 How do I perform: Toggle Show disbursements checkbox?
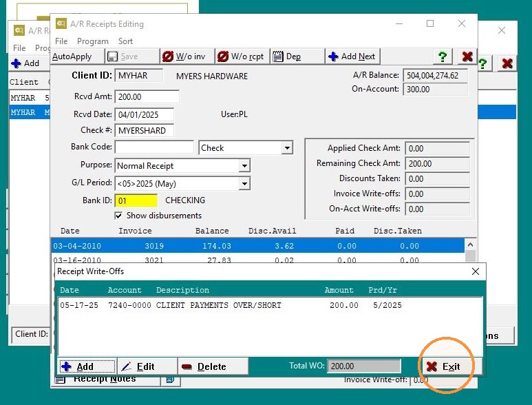[118, 216]
